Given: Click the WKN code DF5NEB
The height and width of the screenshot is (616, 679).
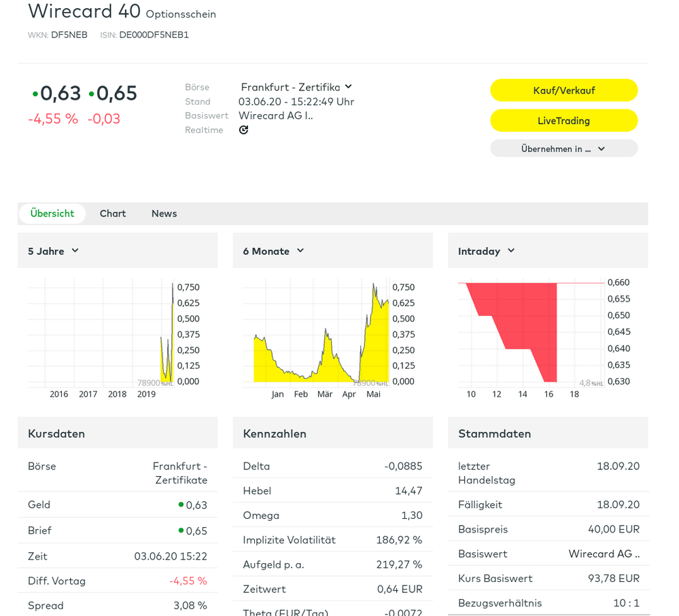Looking at the screenshot, I should [x=69, y=35].
